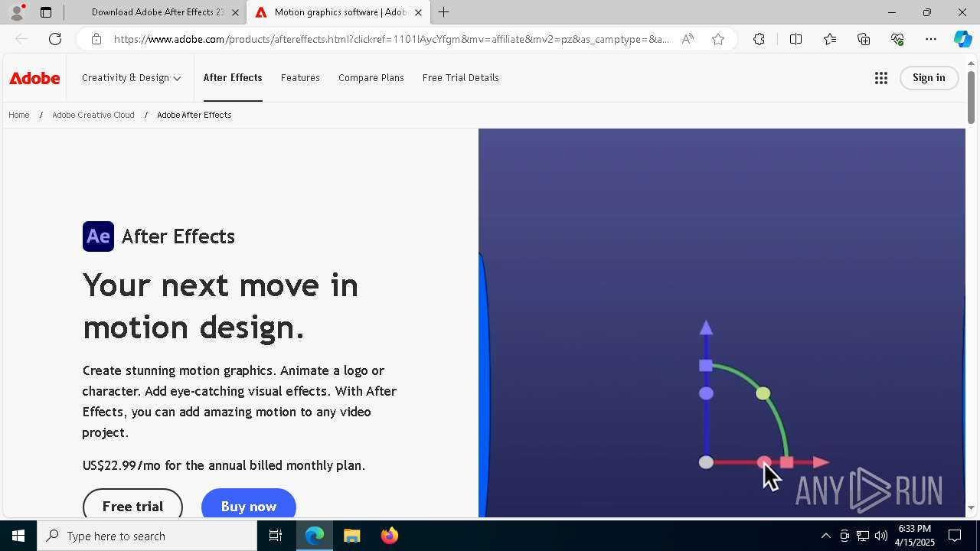
Task: Open the Features nav item
Action: coord(300,78)
